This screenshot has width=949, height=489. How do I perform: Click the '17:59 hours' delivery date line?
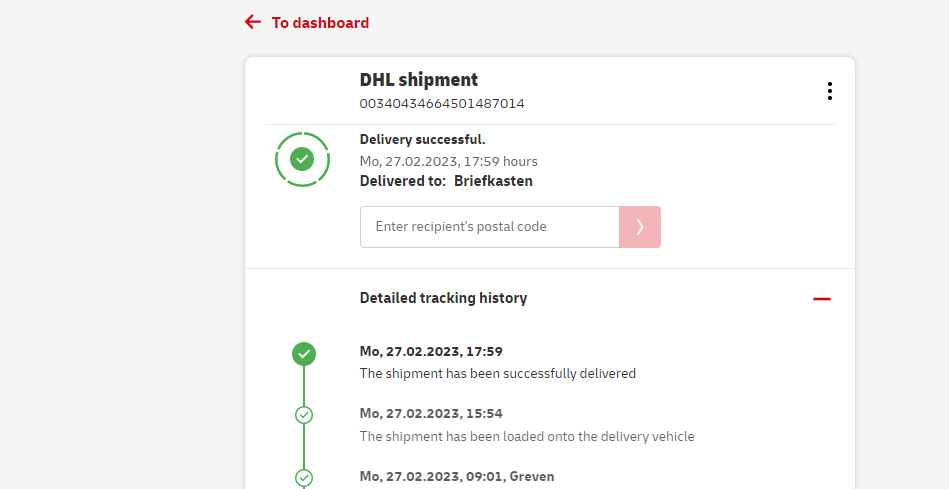[448, 161]
